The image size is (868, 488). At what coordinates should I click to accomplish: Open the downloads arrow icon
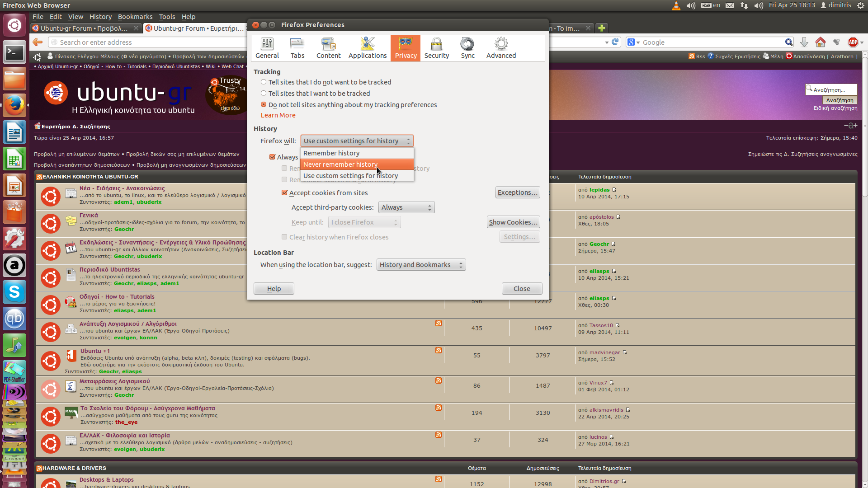pyautogui.click(x=804, y=42)
